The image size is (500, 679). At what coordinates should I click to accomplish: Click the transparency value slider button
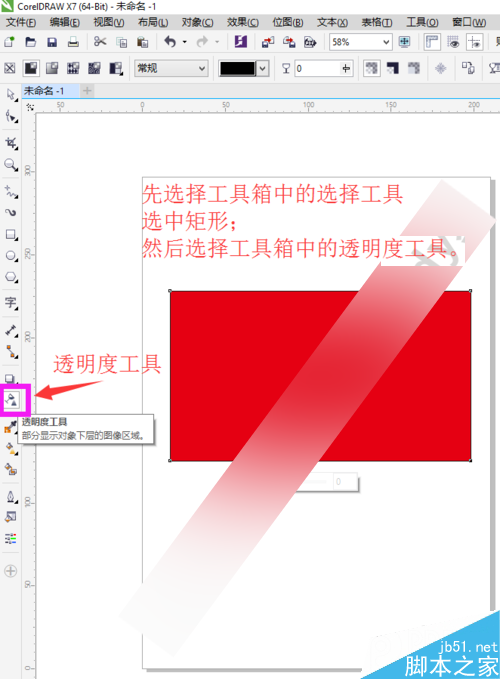coord(346,68)
